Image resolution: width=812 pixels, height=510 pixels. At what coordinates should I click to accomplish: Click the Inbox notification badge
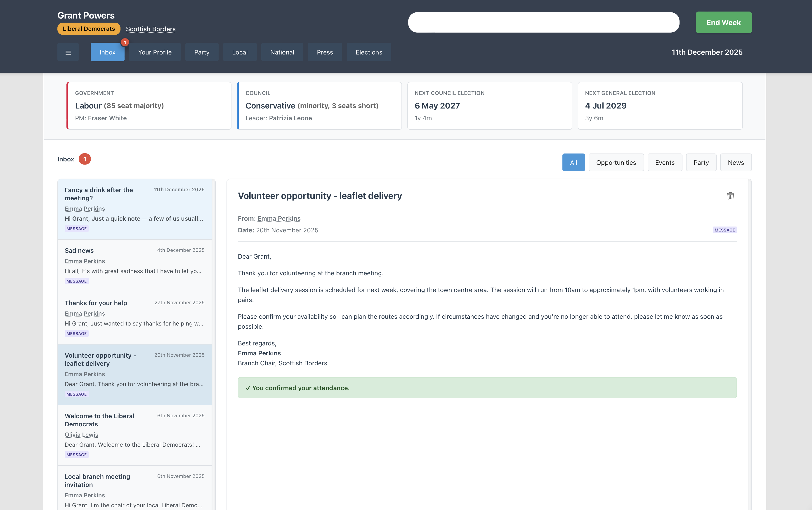(x=125, y=42)
